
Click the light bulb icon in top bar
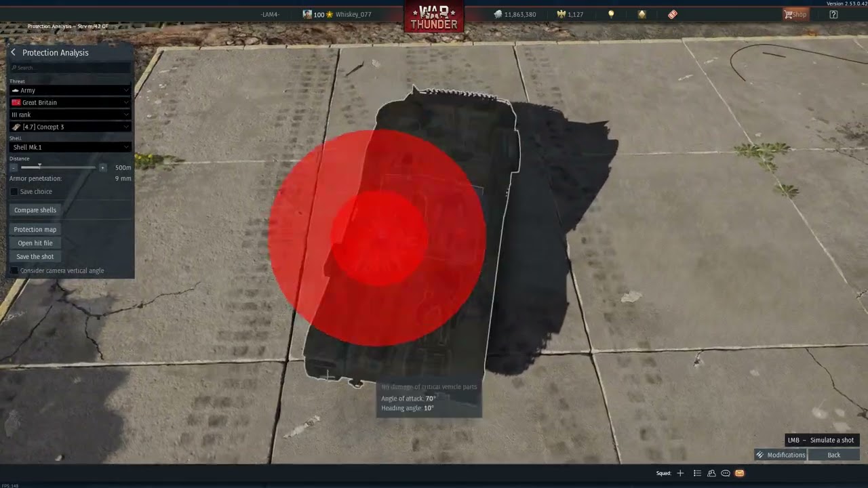click(x=611, y=14)
